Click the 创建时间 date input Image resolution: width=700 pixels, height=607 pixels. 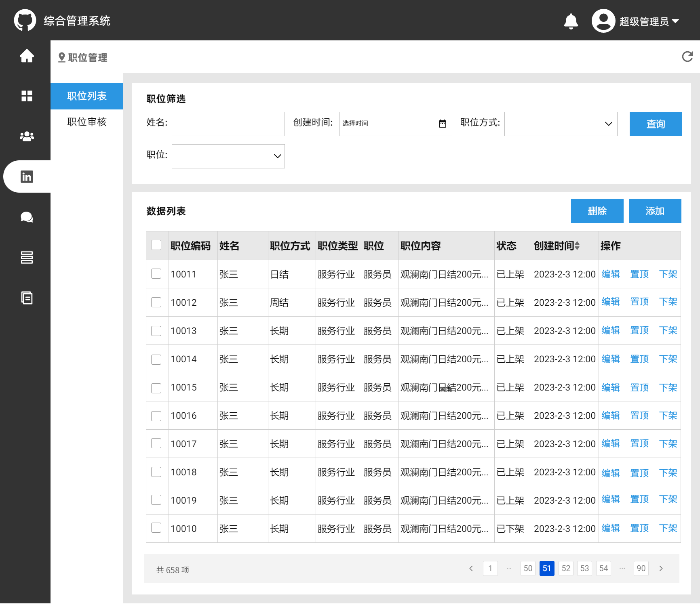(x=396, y=124)
